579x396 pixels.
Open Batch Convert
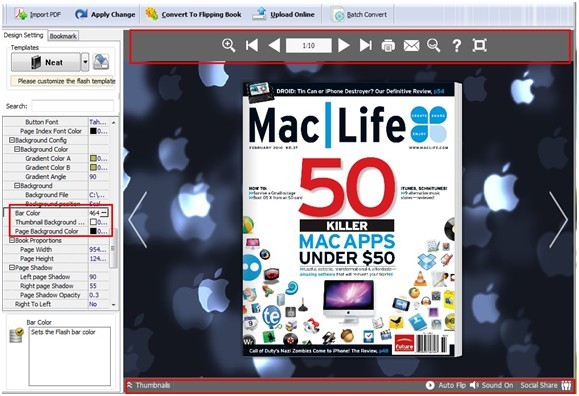tap(359, 15)
